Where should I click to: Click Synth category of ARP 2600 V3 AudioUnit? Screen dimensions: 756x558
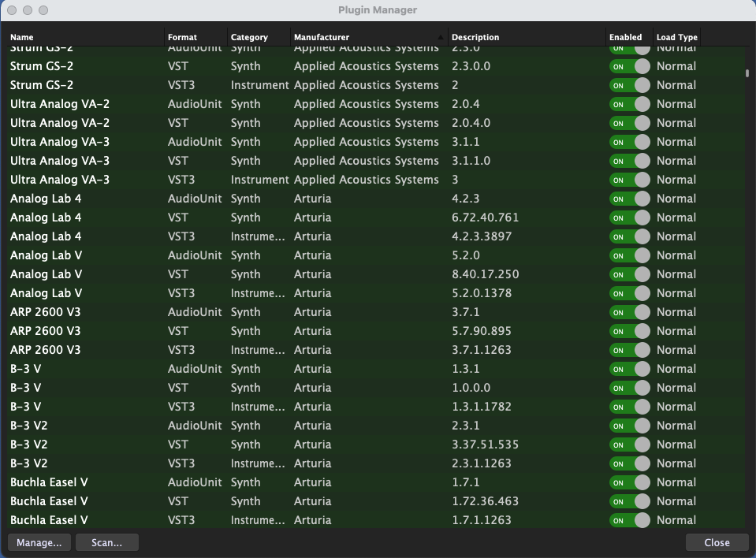click(245, 312)
